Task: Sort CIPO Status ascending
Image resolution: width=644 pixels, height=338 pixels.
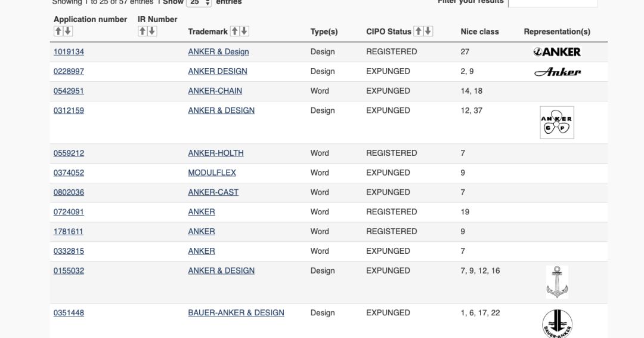Action: (419, 31)
